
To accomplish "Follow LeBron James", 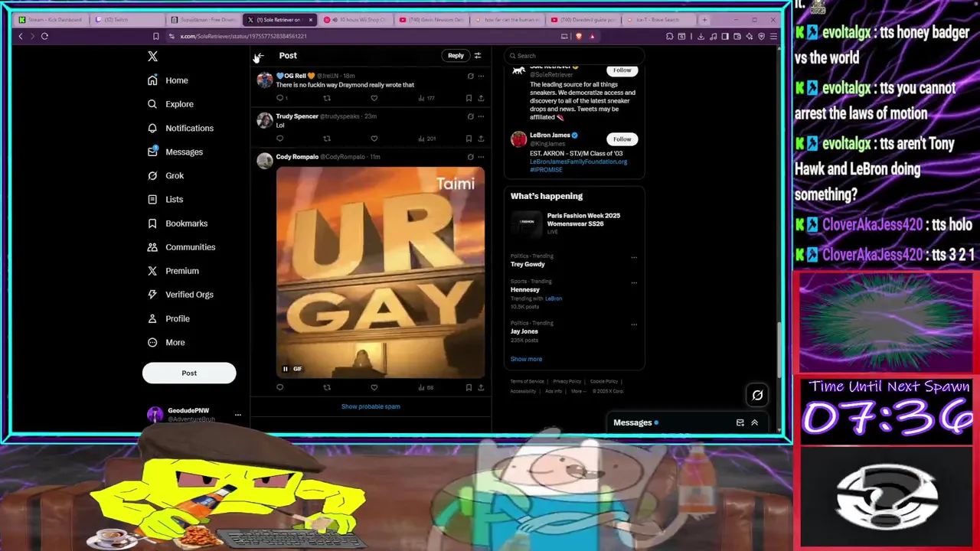I will 622,139.
